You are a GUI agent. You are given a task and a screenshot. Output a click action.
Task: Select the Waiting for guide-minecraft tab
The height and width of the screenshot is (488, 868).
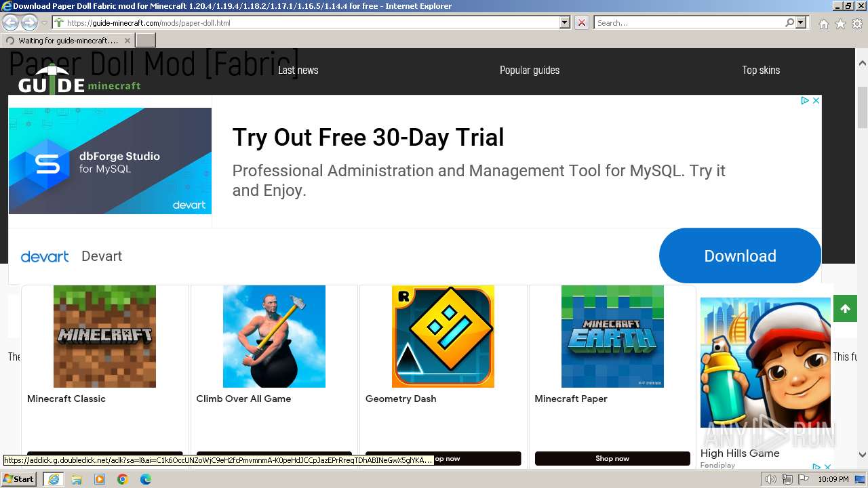(68, 41)
